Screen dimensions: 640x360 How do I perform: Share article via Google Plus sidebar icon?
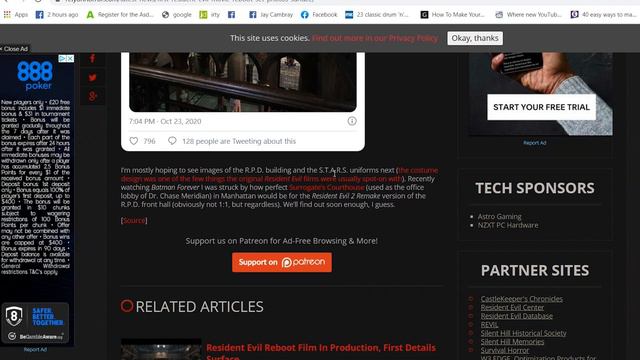pos(93,96)
